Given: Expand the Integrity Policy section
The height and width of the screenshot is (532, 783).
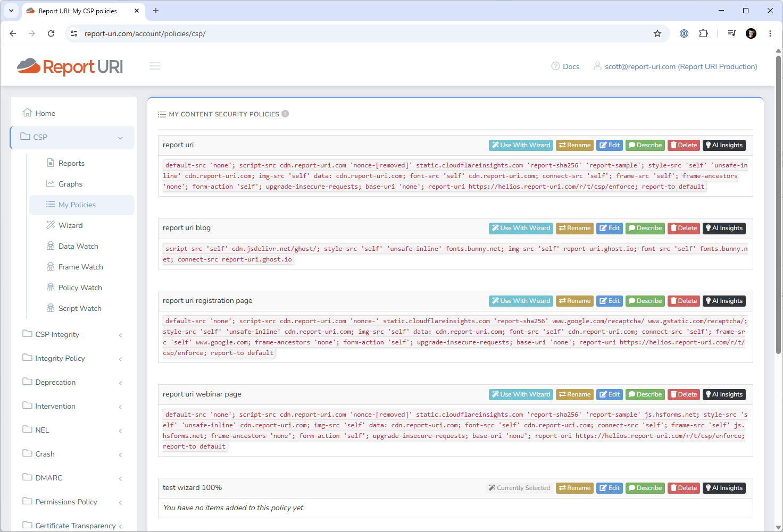Looking at the screenshot, I should [x=72, y=358].
